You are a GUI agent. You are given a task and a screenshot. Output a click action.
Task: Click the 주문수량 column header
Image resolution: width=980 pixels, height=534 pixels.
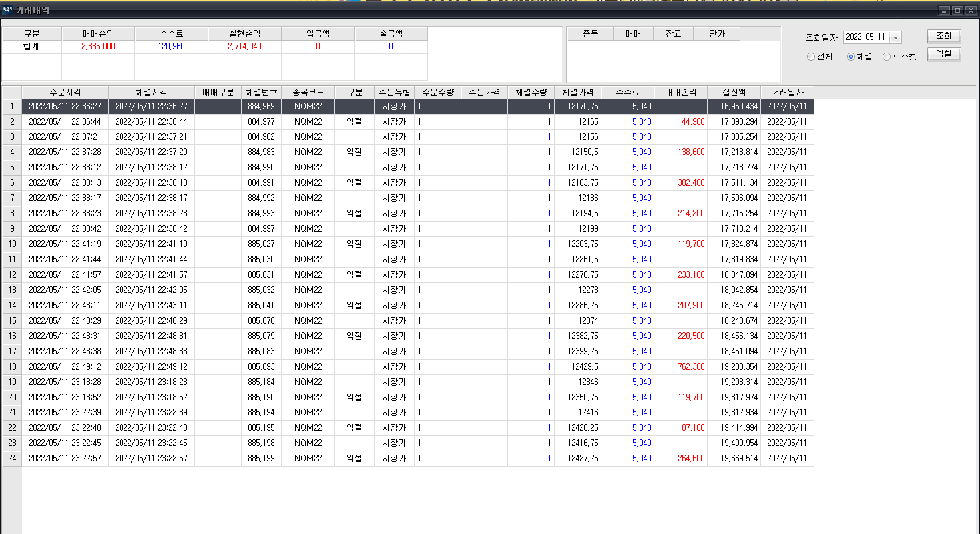(x=437, y=92)
